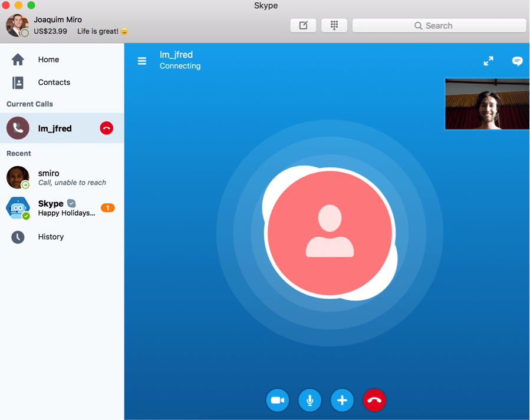Open the smiro recent conversation
This screenshot has height=420, width=530.
pos(62,177)
